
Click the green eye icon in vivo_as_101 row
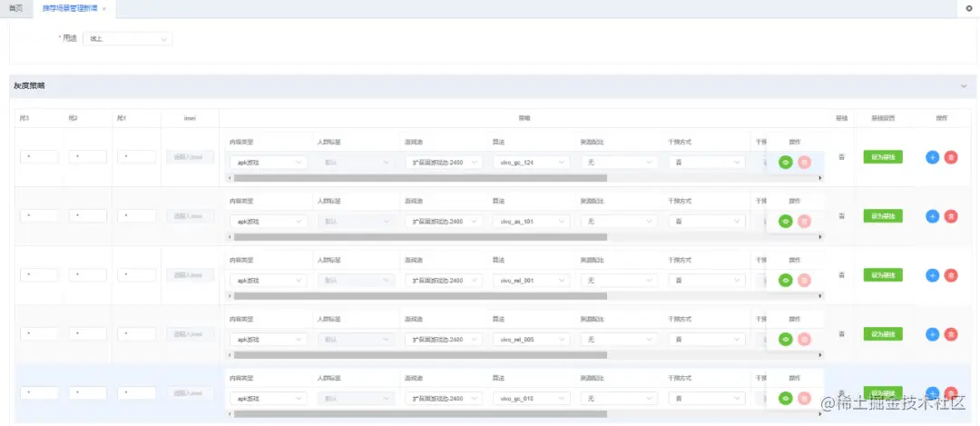pos(786,221)
